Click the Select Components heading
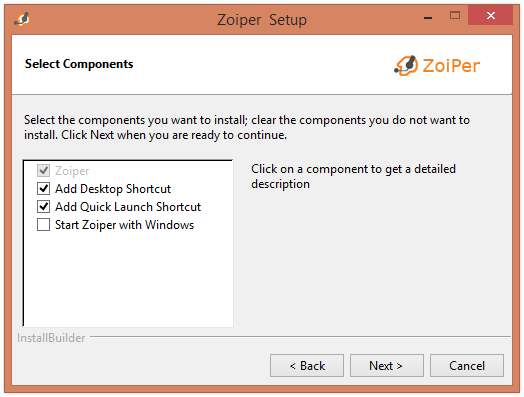The image size is (524, 397). [79, 64]
